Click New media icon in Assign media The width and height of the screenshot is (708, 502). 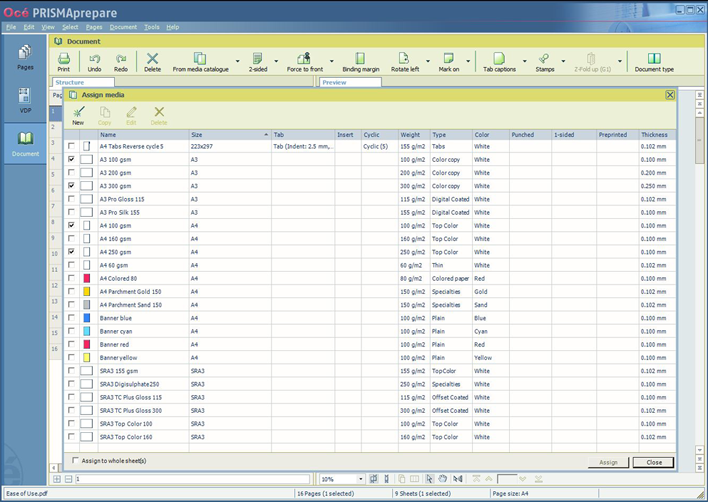78,116
